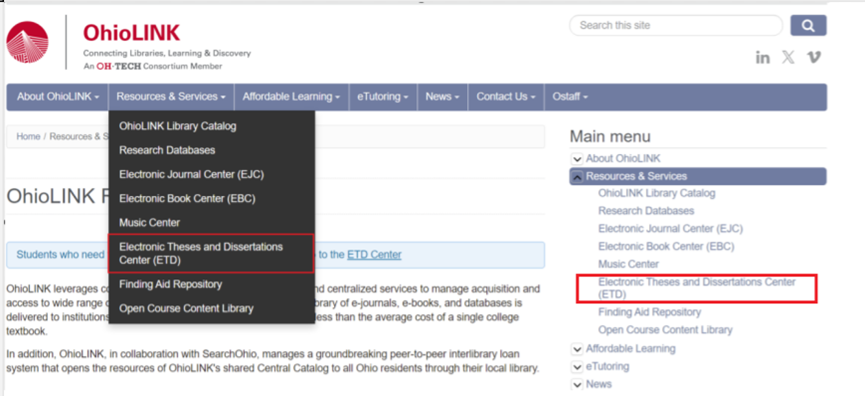Screen dimensions: 865x396
Task: Follow the ETD Center link in notice
Action: pos(374,255)
